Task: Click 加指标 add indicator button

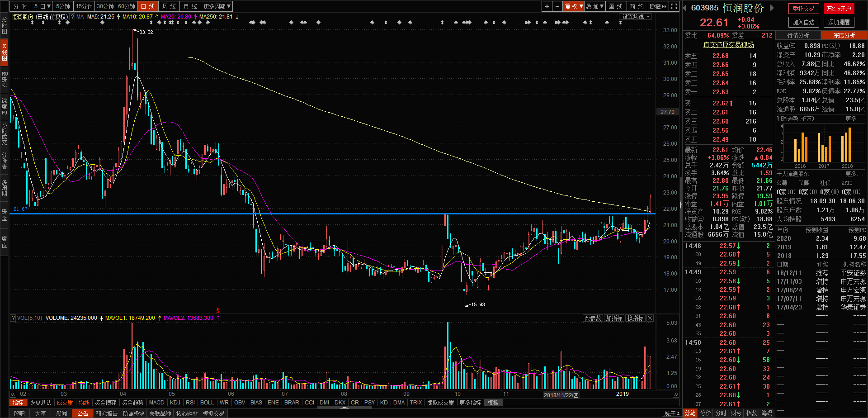Action: coord(614,318)
